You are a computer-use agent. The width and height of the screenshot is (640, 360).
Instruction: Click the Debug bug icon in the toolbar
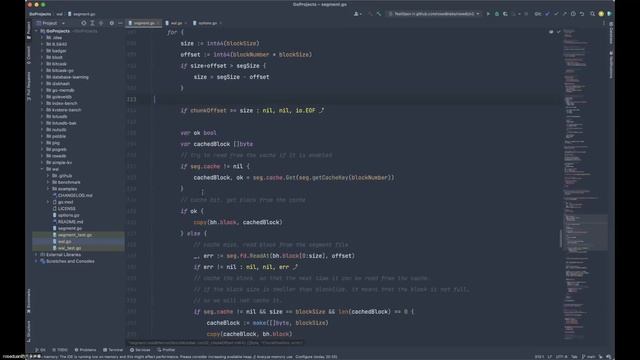tap(497, 14)
